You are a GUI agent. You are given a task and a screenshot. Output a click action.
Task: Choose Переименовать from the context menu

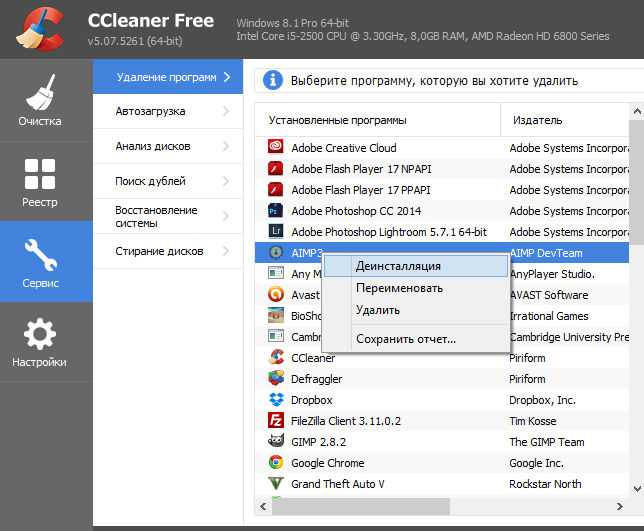pyautogui.click(x=416, y=288)
